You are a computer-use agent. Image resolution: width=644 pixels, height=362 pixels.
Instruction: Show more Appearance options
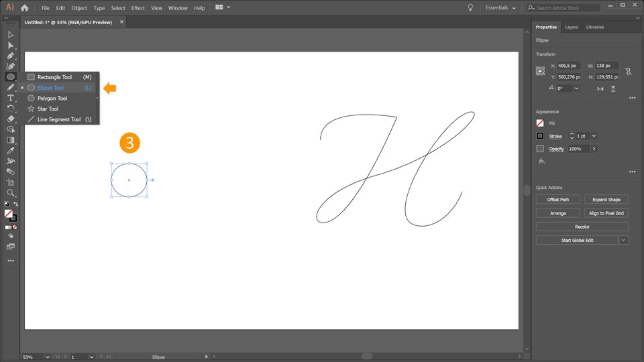pyautogui.click(x=632, y=172)
